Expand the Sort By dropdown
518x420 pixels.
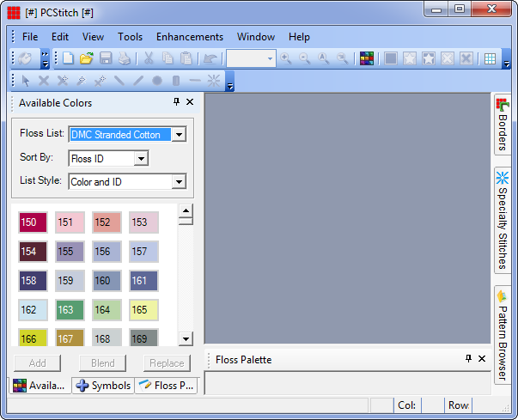141,159
